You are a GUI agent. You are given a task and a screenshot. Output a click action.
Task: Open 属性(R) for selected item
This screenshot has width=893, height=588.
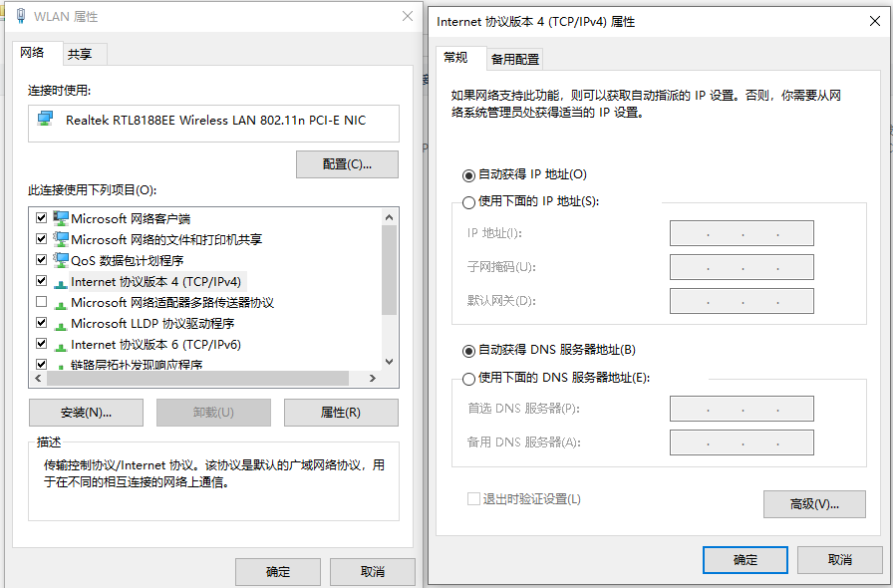(341, 413)
